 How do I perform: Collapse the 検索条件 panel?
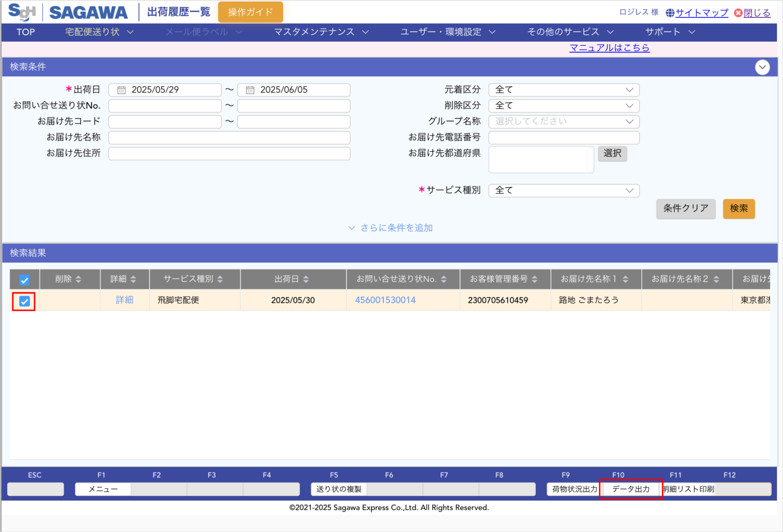(x=762, y=67)
